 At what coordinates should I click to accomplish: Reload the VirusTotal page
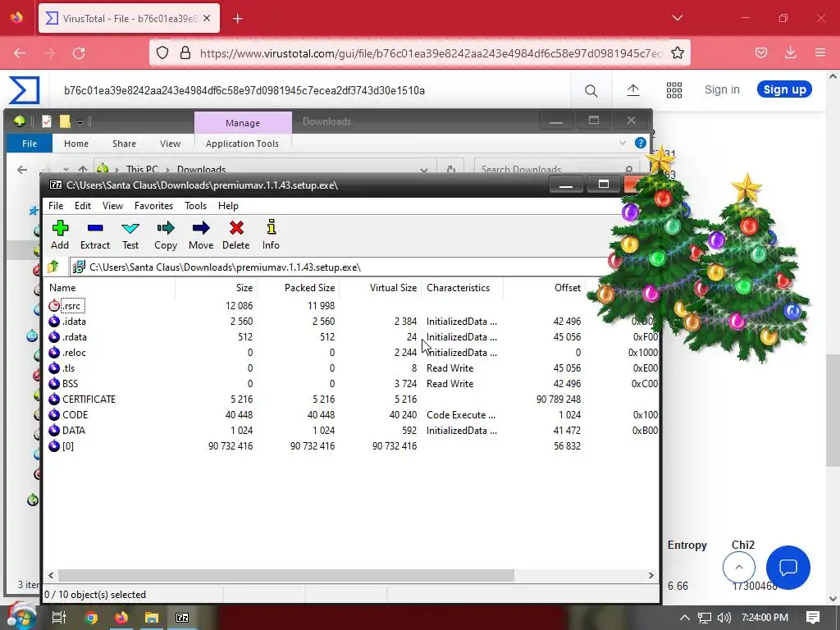(79, 53)
